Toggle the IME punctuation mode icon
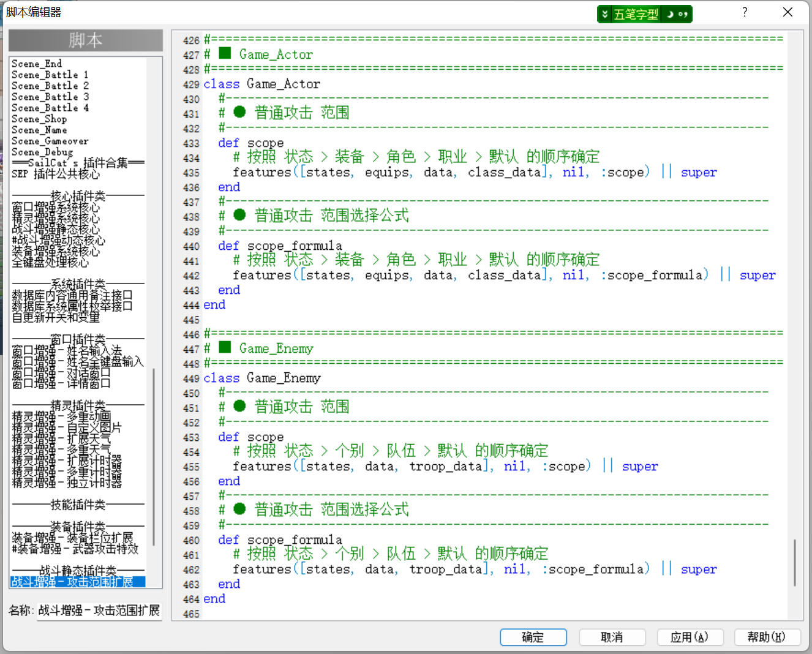812x654 pixels. (683, 14)
